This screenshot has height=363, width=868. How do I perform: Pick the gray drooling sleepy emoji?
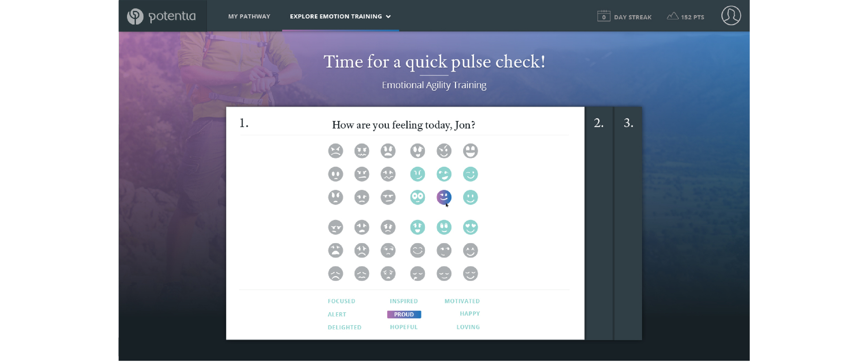[417, 274]
